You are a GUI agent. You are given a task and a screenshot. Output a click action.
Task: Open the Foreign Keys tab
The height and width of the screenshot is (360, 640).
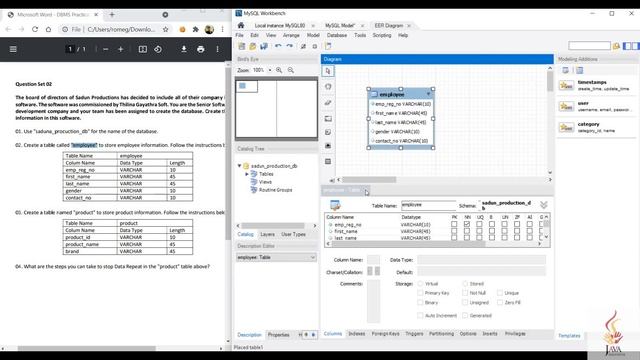pos(385,333)
